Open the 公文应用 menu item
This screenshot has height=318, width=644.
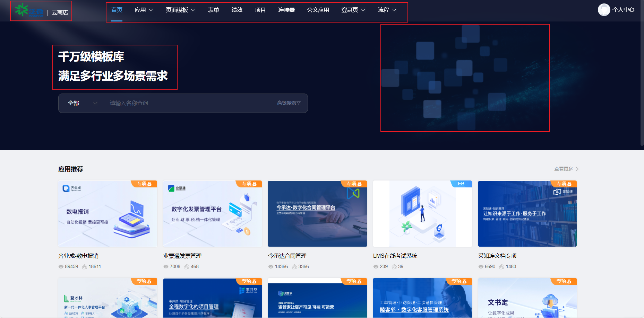[x=318, y=10]
